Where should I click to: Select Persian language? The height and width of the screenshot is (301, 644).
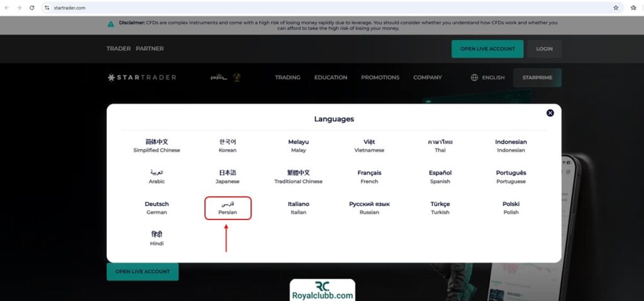[x=228, y=208]
